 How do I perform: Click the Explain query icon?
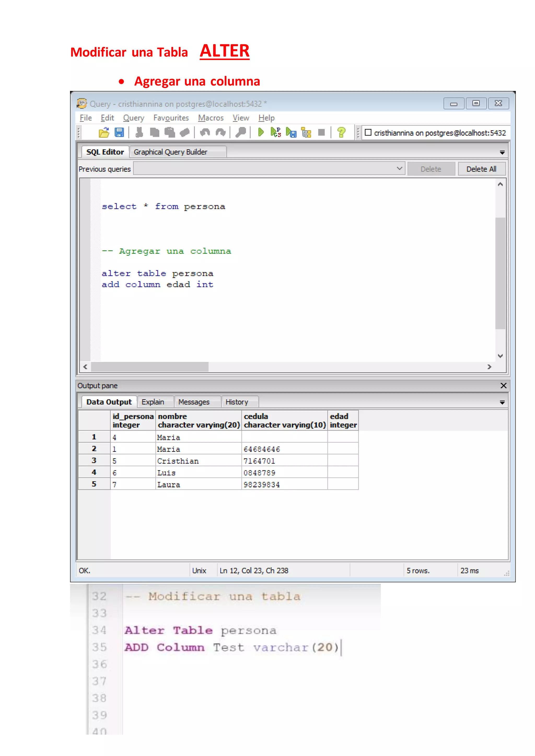coord(306,132)
